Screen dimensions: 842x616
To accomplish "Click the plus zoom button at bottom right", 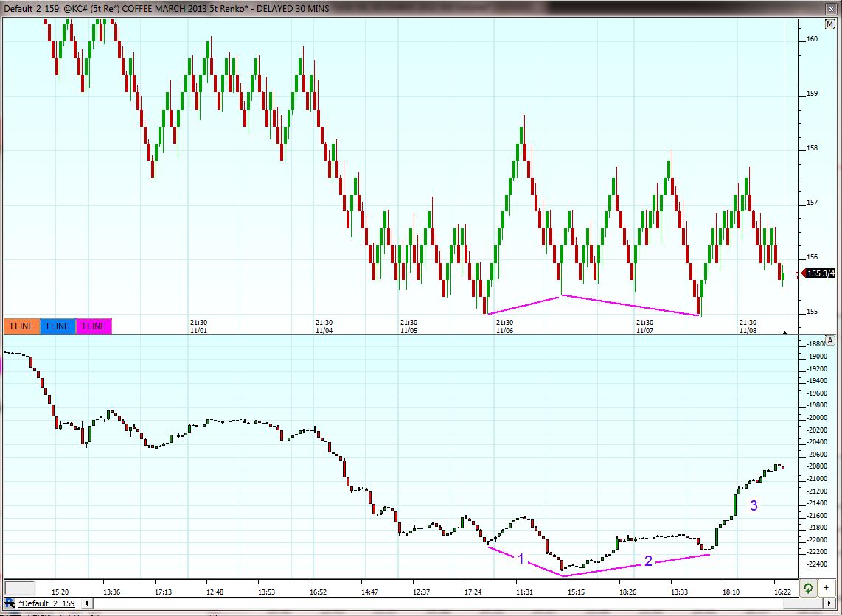I will click(x=826, y=588).
